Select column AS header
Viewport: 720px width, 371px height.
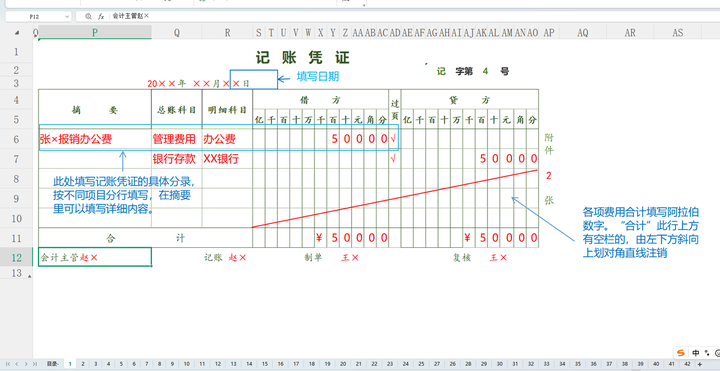(678, 32)
